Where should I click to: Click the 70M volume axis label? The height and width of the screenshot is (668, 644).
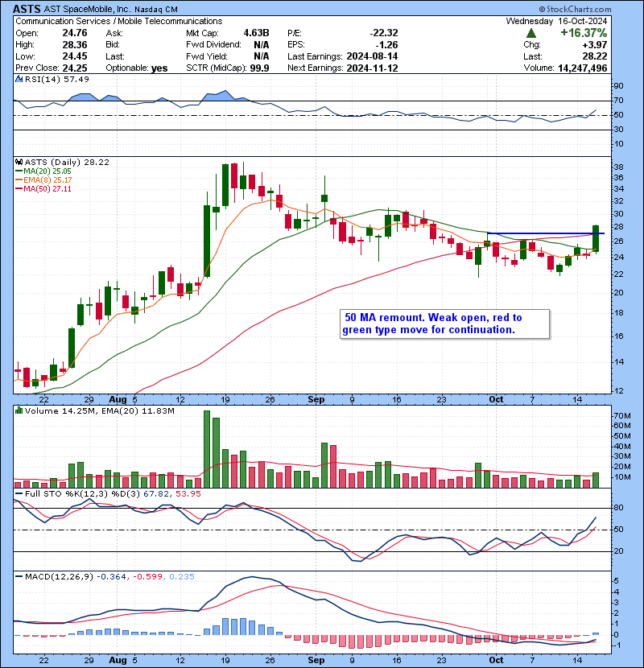click(x=621, y=415)
